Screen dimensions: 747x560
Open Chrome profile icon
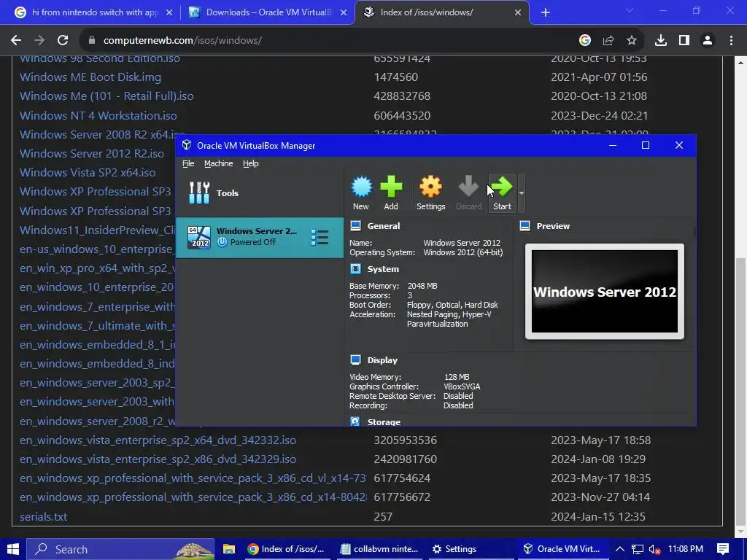(708, 41)
